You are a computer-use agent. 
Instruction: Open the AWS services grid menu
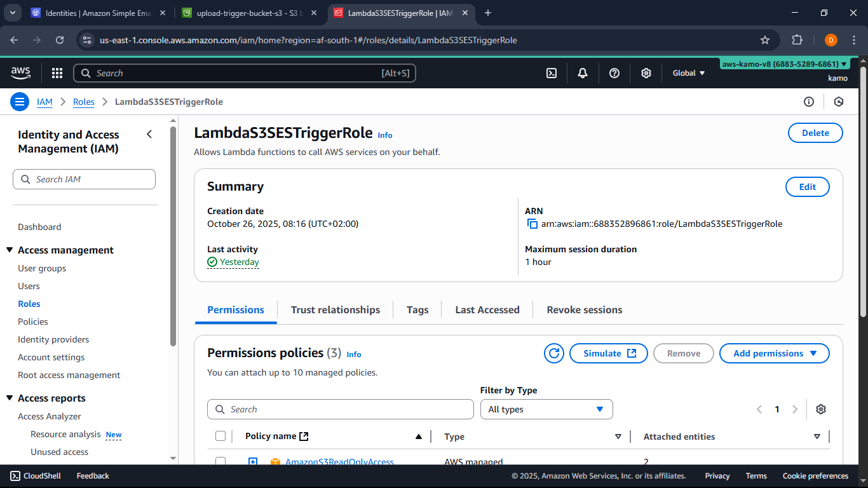[57, 73]
